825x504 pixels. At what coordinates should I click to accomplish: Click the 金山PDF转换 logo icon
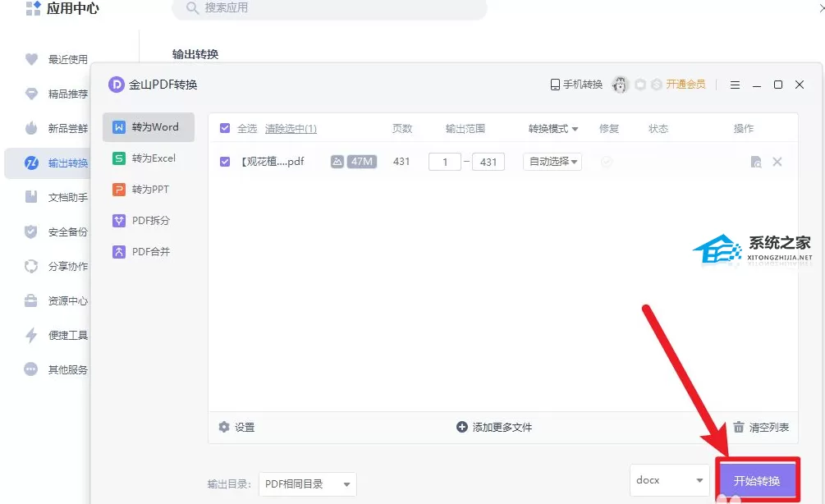coord(116,85)
